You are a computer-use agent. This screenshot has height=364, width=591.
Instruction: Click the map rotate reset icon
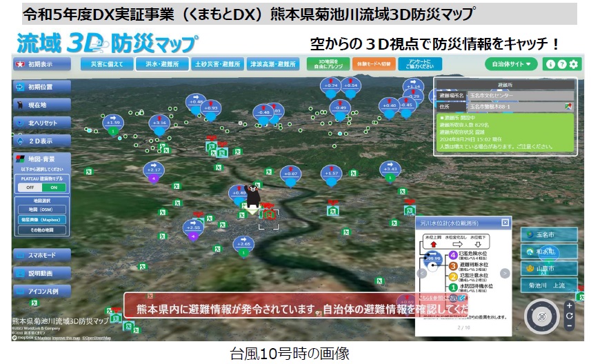point(569,316)
